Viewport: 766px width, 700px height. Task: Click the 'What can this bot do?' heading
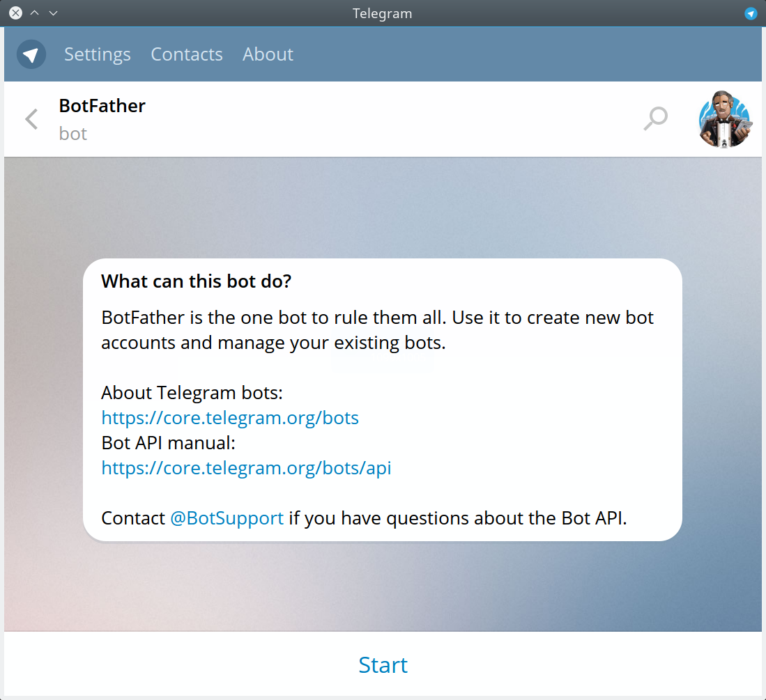tap(197, 281)
